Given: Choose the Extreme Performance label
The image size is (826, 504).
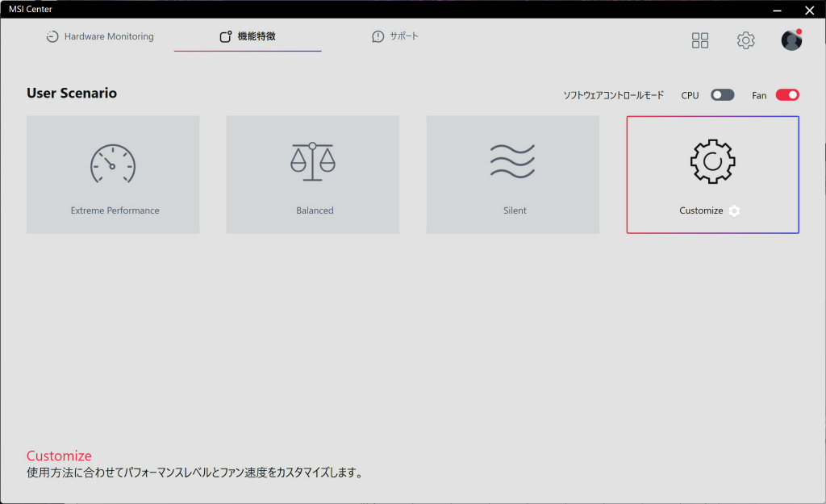Looking at the screenshot, I should 115,210.
